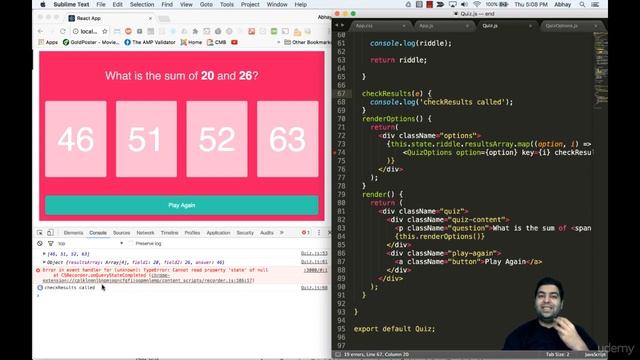The width and height of the screenshot is (640, 360).
Task: Toggle the console filter icon
Action: [x=51, y=243]
